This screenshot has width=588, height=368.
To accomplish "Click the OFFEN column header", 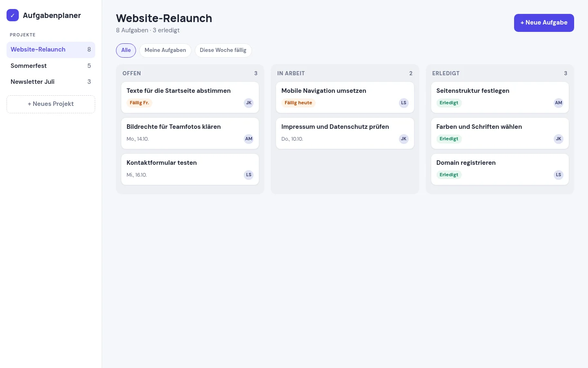I will 190,74.
